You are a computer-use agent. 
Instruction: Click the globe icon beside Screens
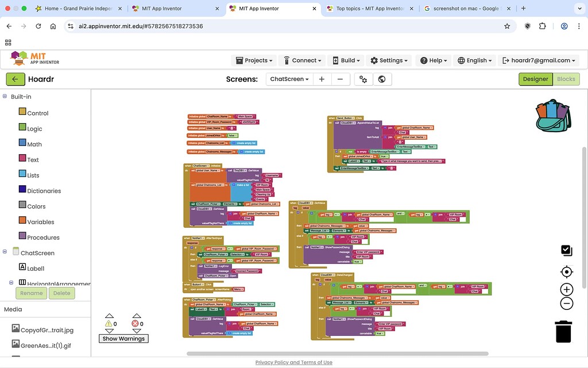pyautogui.click(x=382, y=79)
